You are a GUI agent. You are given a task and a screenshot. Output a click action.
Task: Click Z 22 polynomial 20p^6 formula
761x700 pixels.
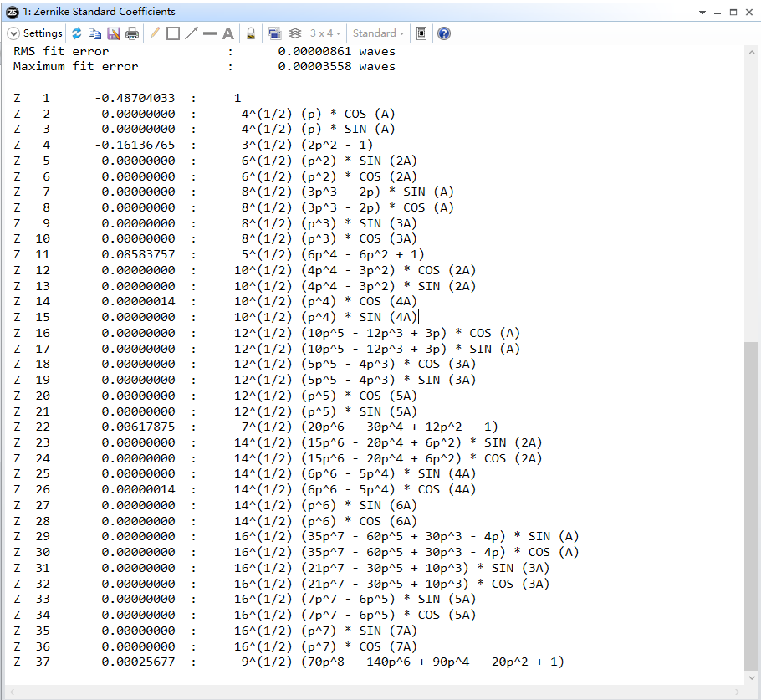pos(370,427)
